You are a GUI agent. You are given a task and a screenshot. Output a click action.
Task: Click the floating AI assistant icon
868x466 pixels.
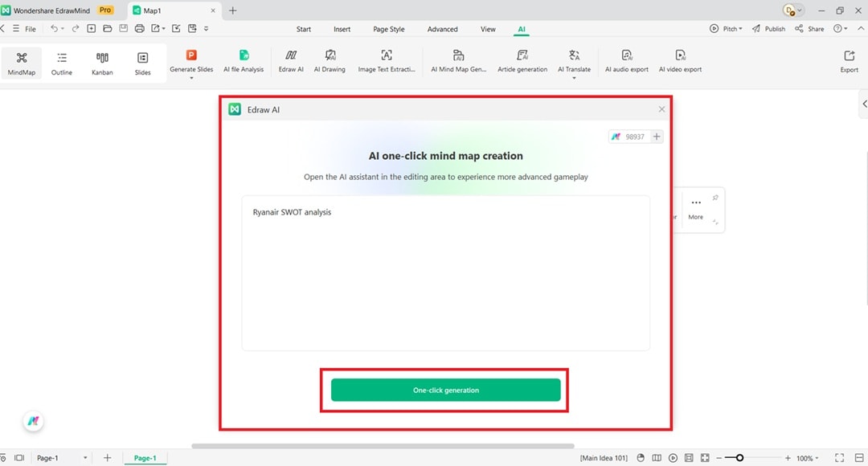click(x=33, y=421)
